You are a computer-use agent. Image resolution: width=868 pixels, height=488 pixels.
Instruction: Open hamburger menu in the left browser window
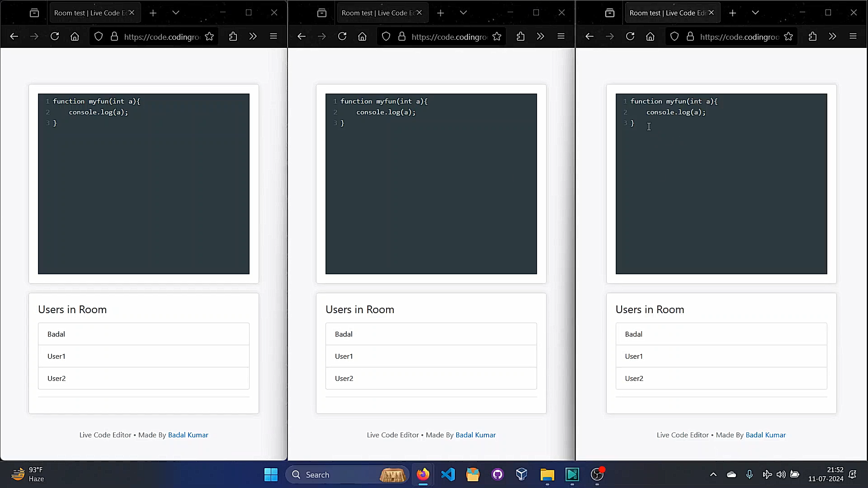click(x=274, y=37)
